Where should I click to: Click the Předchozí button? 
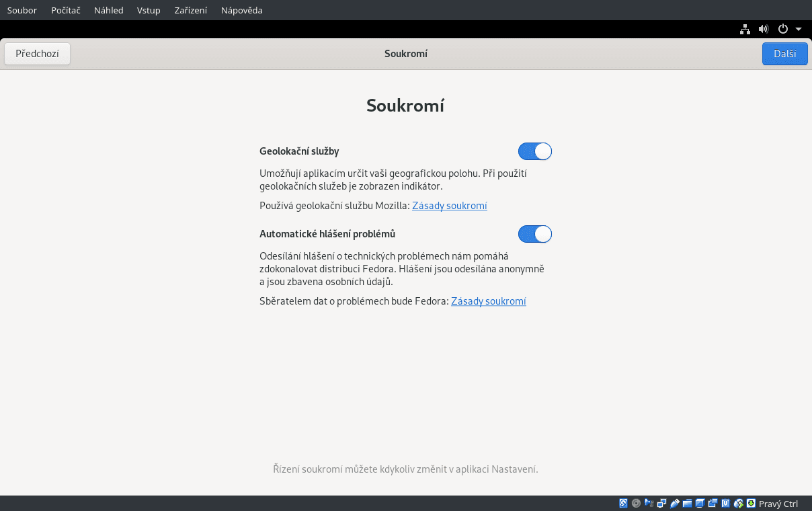click(x=37, y=53)
